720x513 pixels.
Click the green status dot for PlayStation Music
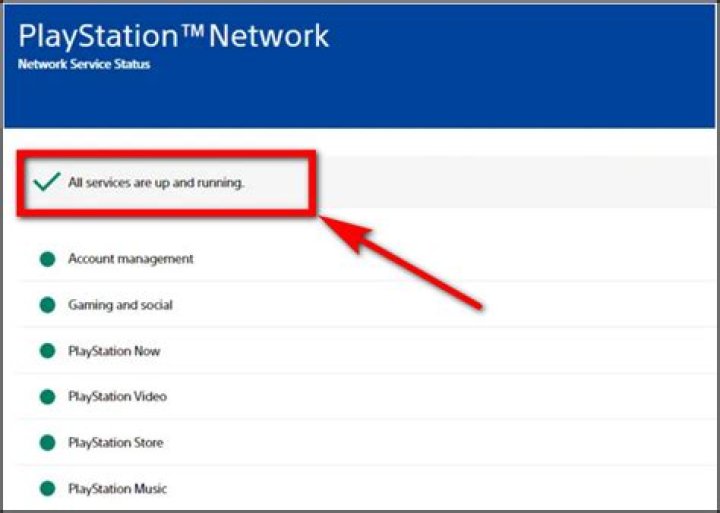47,489
